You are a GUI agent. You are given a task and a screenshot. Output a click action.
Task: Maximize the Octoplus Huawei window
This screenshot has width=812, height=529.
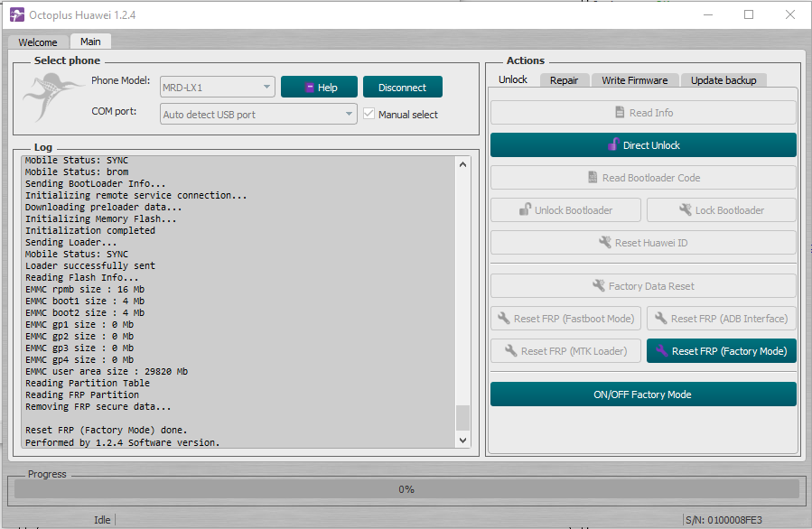point(748,14)
